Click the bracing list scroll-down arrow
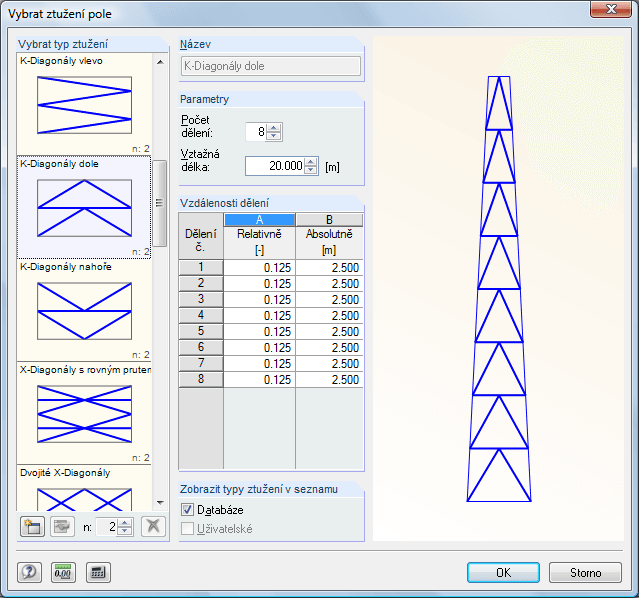Screen dimensions: 639x598 coord(160,503)
